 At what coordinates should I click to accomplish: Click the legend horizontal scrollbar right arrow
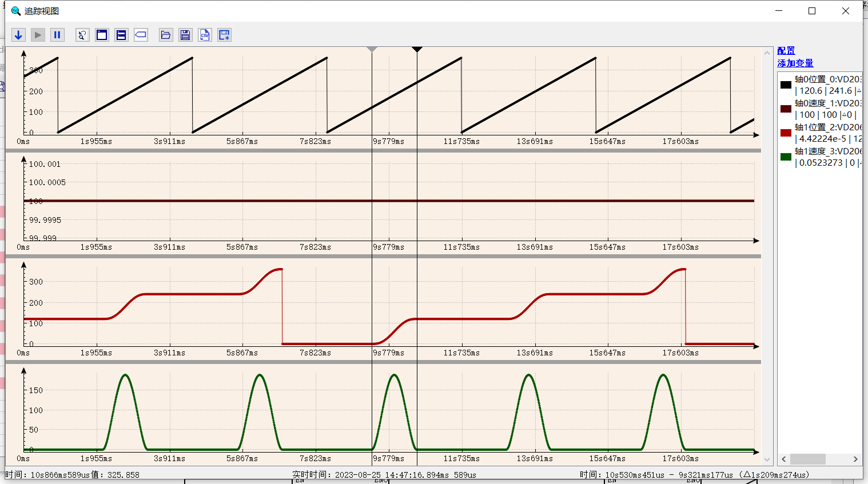pos(855,459)
